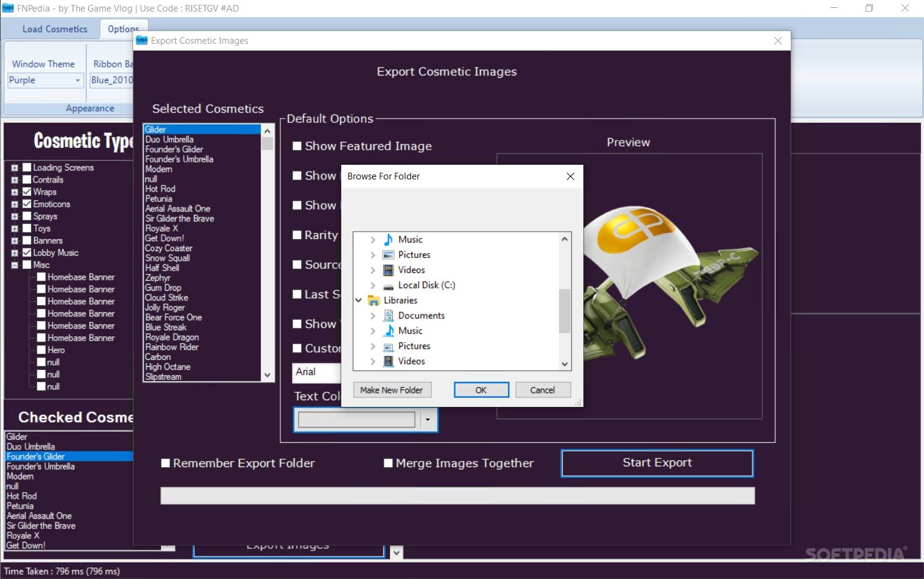Click Selected Cosmetics list scroll down arrow
Image resolution: width=924 pixels, height=579 pixels.
[267, 375]
